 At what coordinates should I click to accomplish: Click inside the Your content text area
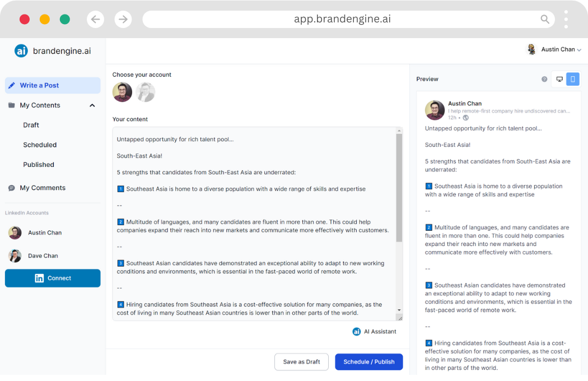tap(255, 224)
